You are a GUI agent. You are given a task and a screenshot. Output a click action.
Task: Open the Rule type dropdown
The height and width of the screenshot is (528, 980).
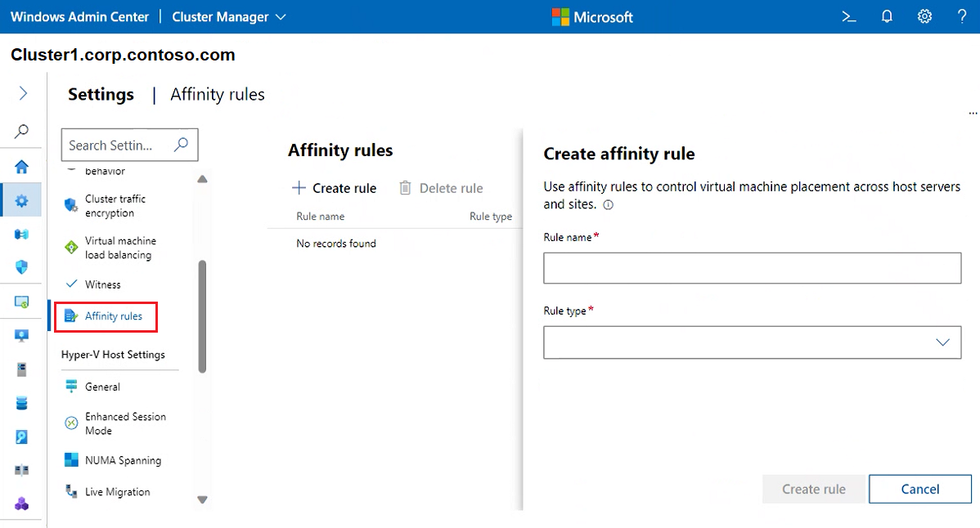click(x=752, y=342)
